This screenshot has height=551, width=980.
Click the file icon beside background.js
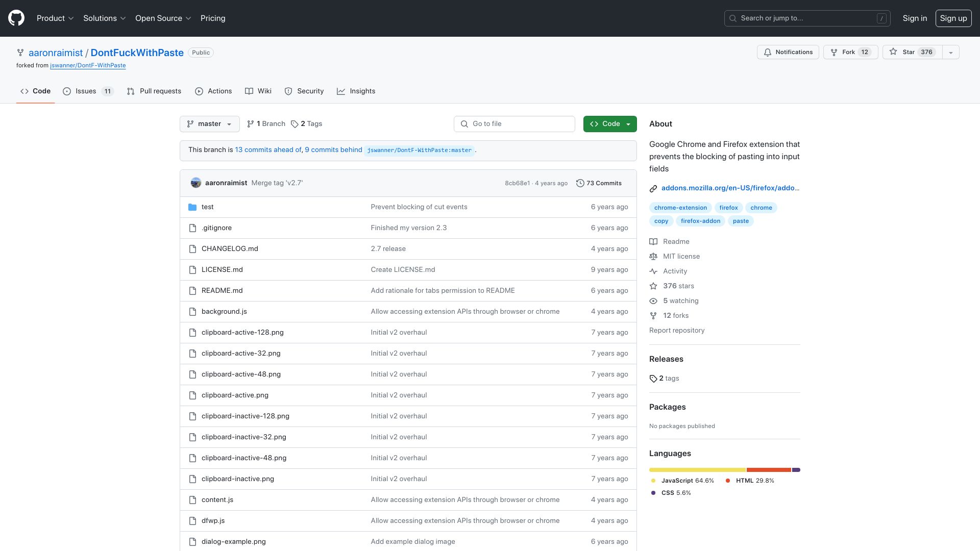coord(192,312)
